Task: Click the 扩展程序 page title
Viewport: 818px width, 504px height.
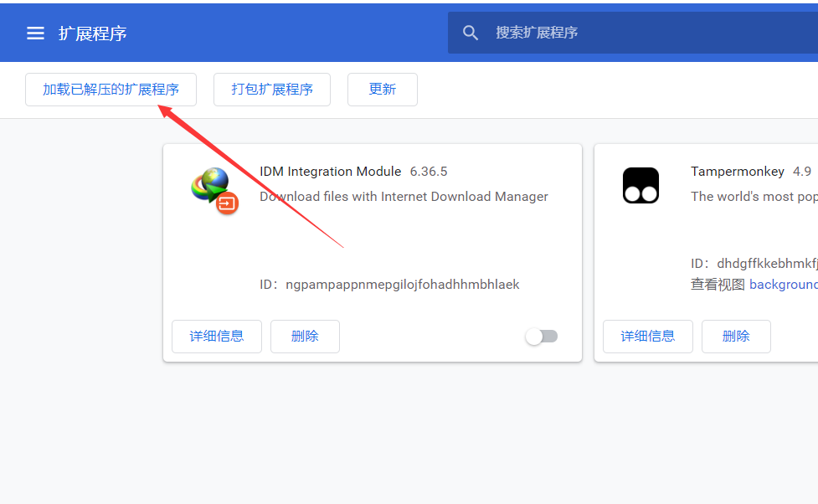Action: [x=92, y=33]
